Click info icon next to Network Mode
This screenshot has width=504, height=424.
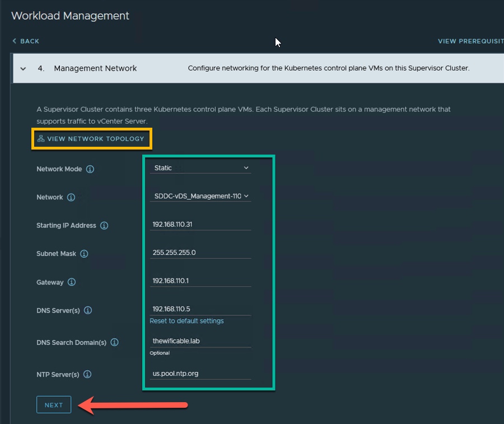90,169
